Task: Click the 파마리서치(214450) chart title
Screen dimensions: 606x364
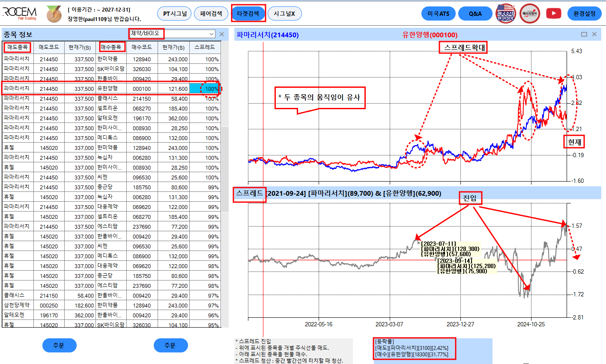Action: coord(267,35)
